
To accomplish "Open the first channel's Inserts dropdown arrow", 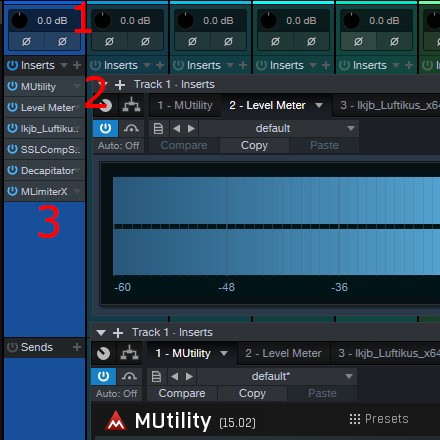I will coord(64,65).
